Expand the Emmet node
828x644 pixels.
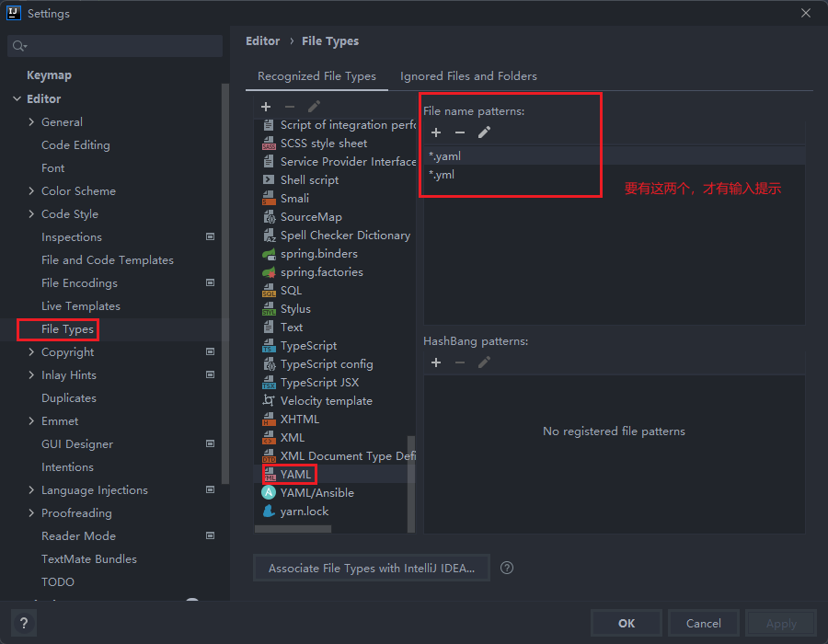[31, 421]
